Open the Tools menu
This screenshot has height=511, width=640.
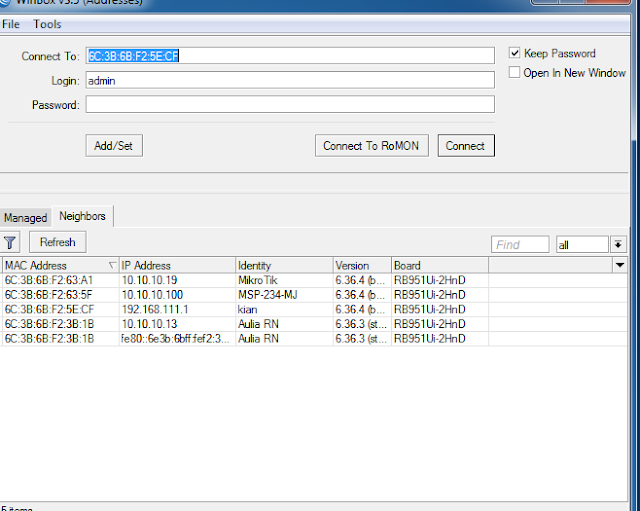click(x=47, y=24)
